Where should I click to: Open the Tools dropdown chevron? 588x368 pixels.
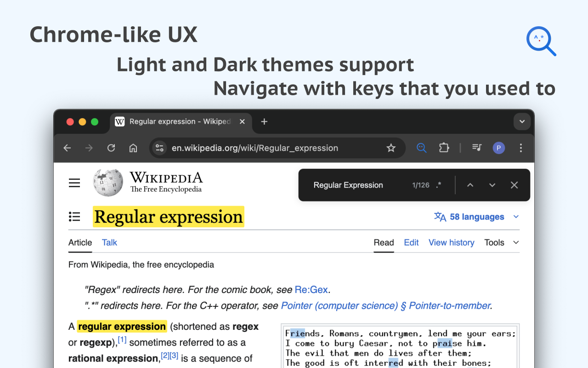point(515,242)
